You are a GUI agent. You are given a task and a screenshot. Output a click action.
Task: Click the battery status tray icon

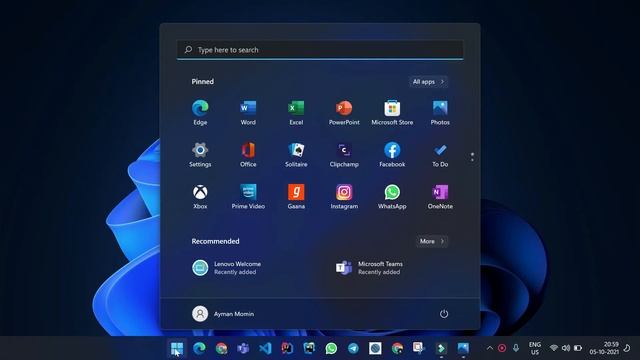(578, 348)
